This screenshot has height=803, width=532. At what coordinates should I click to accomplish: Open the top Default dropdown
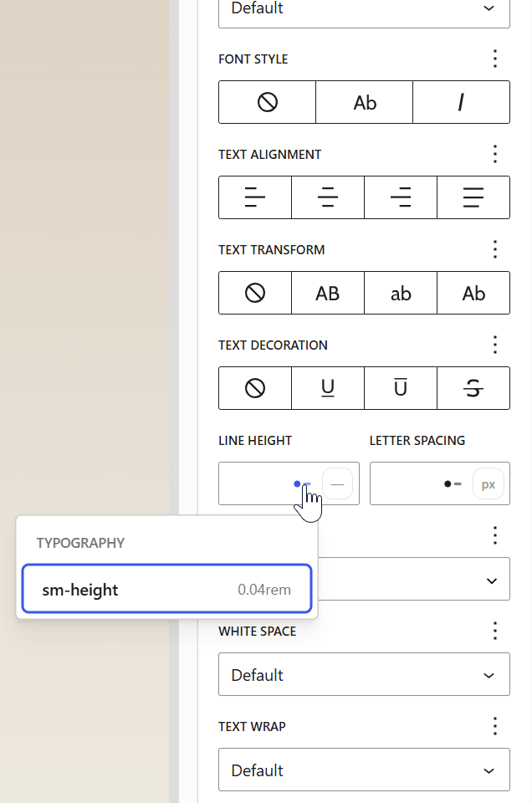[364, 10]
